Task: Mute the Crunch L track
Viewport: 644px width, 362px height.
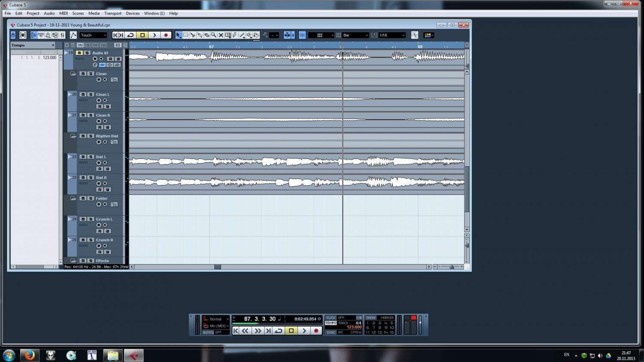Action: (83, 219)
